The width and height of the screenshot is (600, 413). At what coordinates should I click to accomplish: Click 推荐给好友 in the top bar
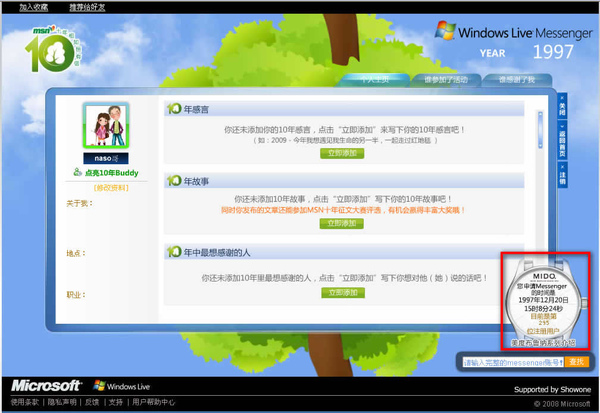click(x=87, y=7)
